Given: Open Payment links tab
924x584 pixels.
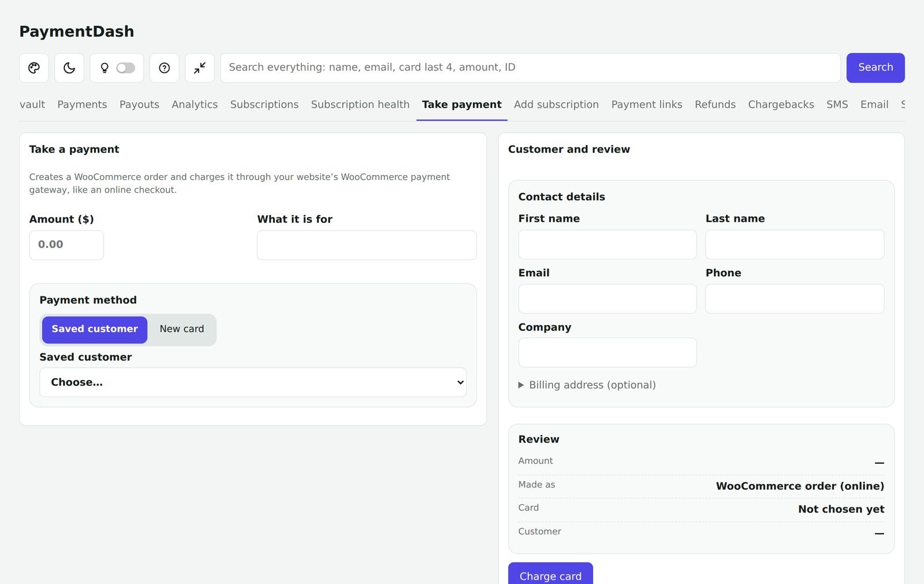Looking at the screenshot, I should 647,105.
